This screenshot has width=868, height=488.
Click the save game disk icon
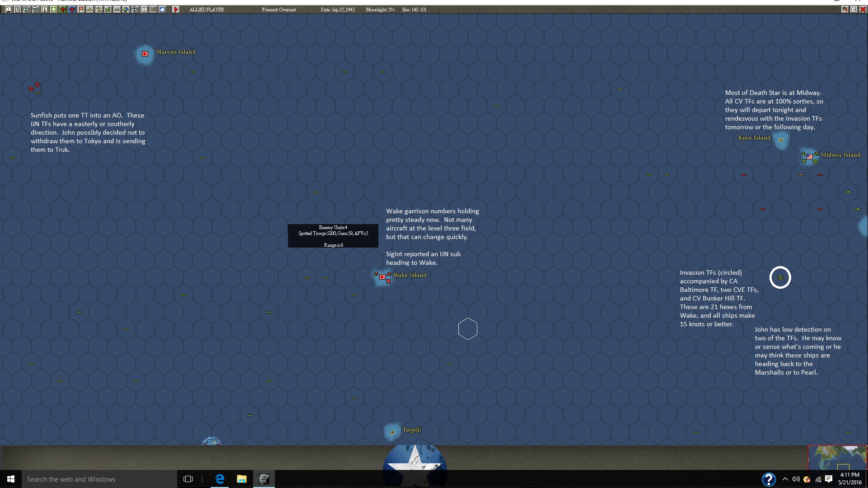pos(9,9)
